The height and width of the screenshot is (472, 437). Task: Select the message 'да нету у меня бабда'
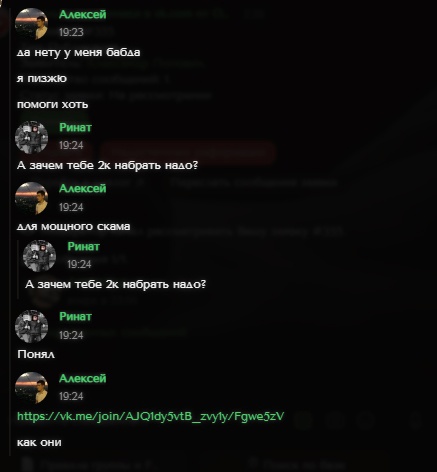pos(78,53)
